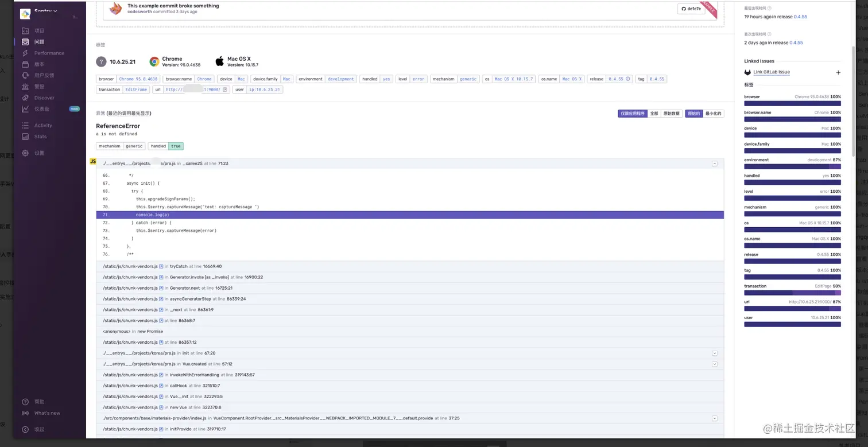Click the 版本 (Releases) sidebar icon

coord(25,64)
